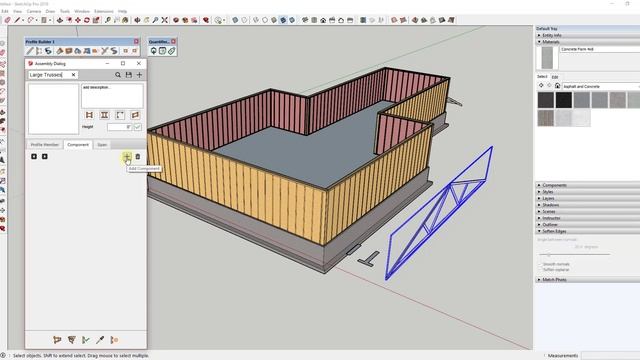Click the Concrete Form material name field
Image resolution: width=640 pixels, height=360 pixels.
click(x=600, y=49)
